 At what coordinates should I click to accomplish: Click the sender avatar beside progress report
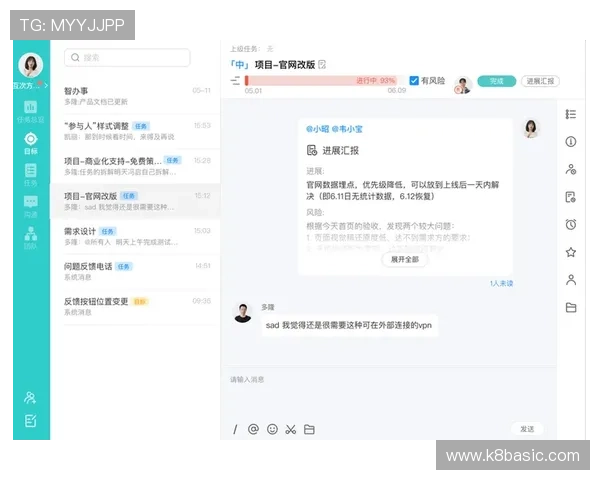[x=531, y=129]
